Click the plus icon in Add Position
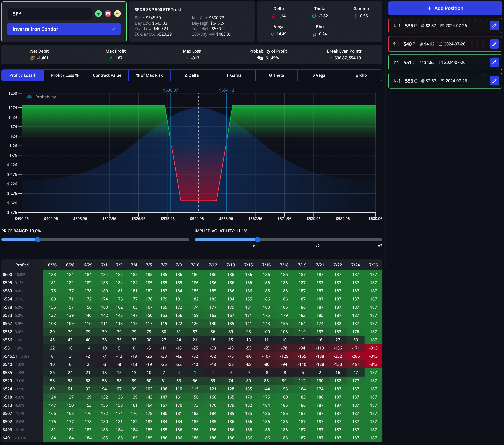504x445 pixels. tap(429, 8)
